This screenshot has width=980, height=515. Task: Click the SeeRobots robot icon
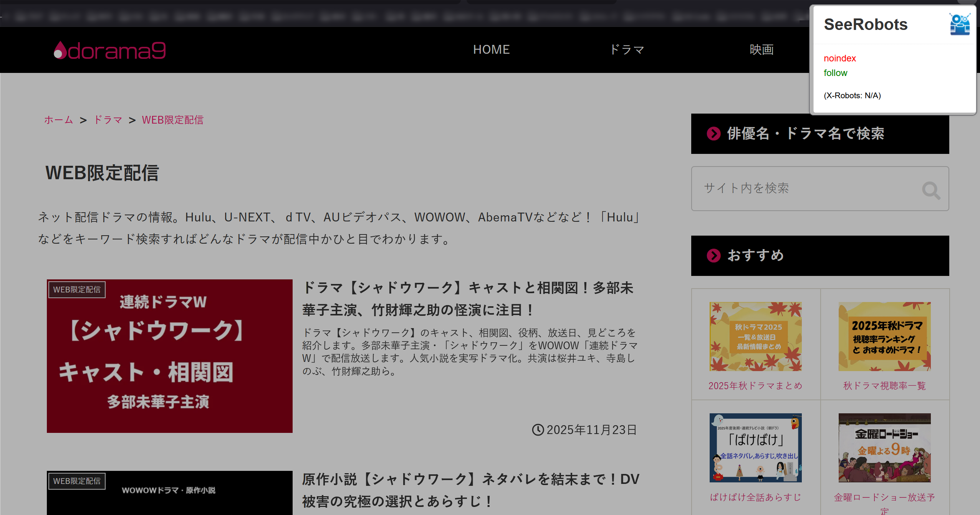959,25
